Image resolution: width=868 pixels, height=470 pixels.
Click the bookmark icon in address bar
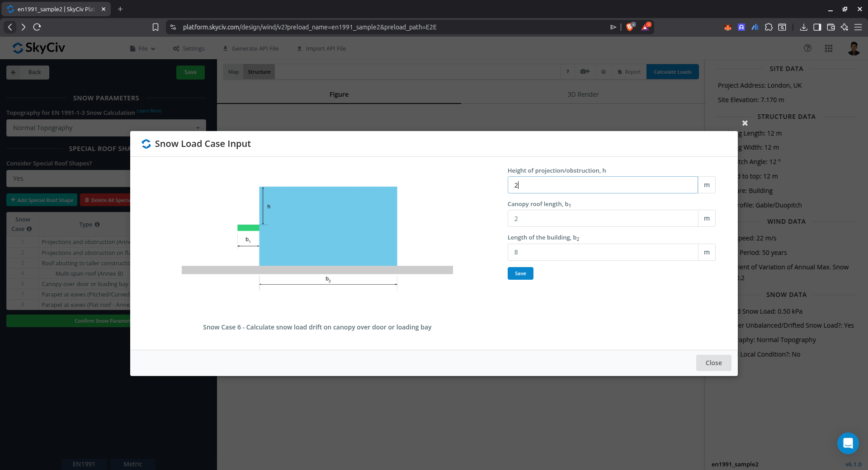[155, 27]
